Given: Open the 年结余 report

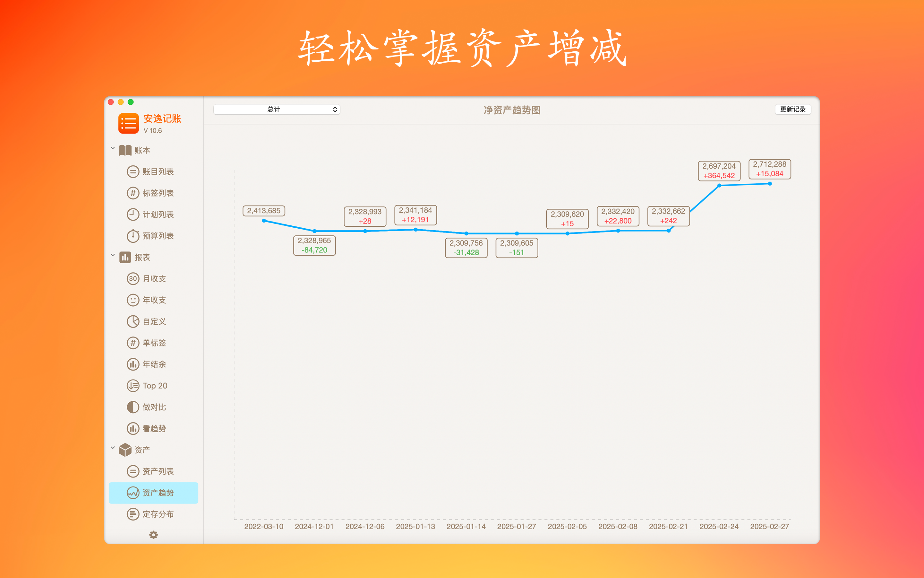Looking at the screenshot, I should [154, 364].
